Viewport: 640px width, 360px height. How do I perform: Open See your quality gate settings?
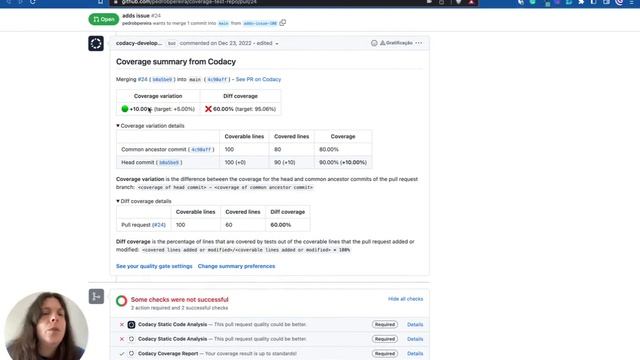tap(154, 266)
